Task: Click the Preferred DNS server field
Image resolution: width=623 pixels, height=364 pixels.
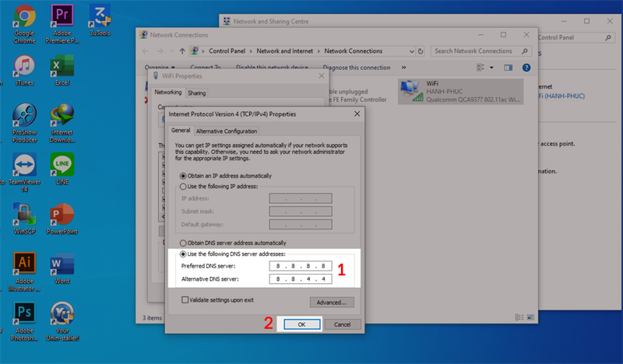Action: point(301,266)
